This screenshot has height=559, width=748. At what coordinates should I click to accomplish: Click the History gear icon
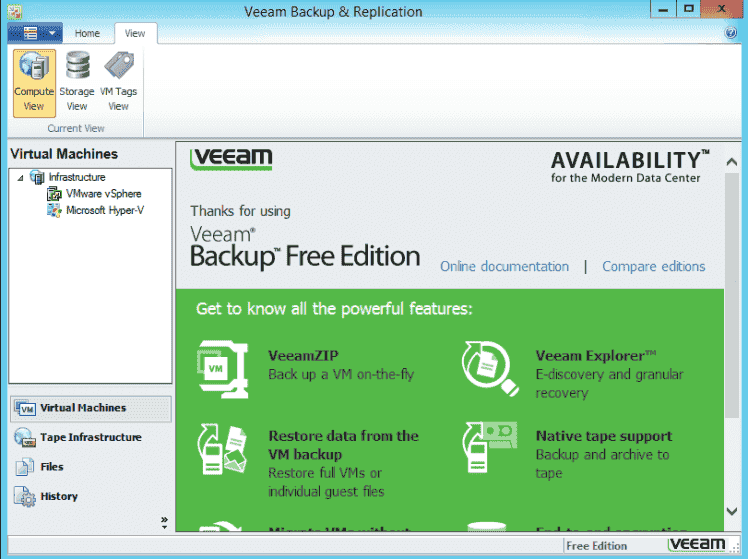tap(25, 497)
